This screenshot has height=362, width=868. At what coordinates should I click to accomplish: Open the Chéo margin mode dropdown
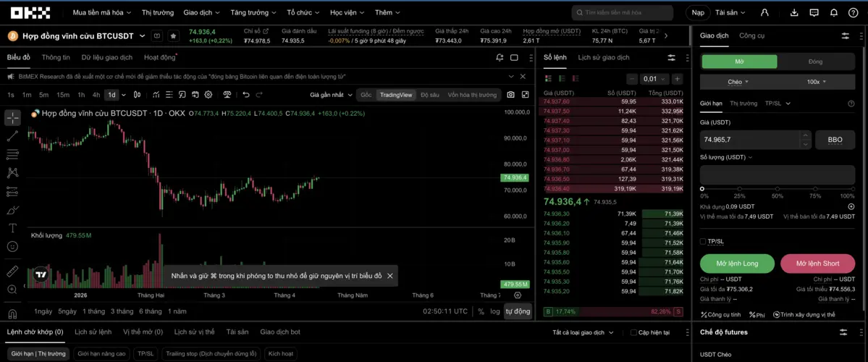[738, 82]
